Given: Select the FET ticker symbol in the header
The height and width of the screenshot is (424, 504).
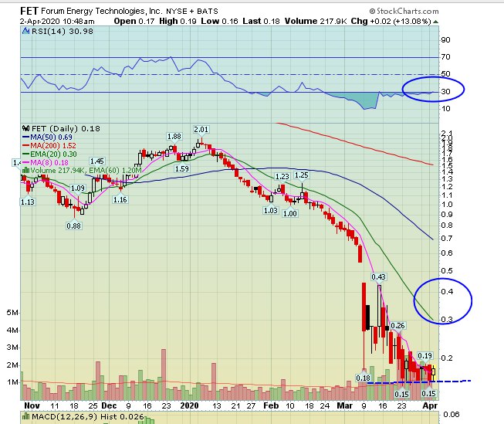Looking at the screenshot, I should [29, 11].
